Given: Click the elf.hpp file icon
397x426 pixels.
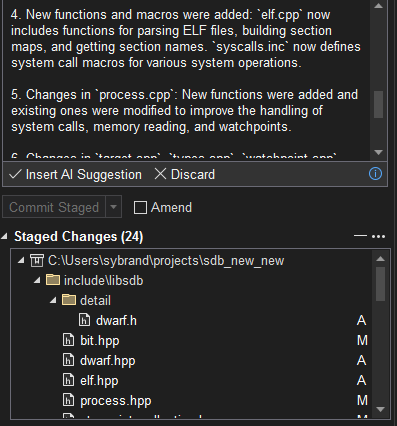Looking at the screenshot, I should 69,380.
